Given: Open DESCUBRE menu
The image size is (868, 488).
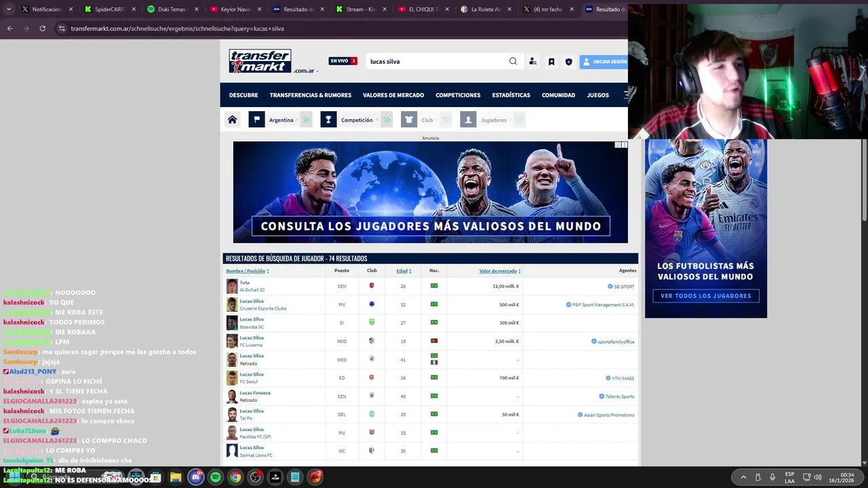Looking at the screenshot, I should click(243, 95).
